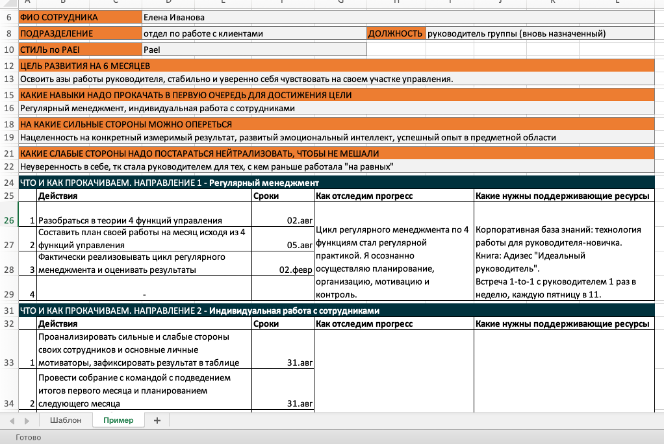Image resolution: width=664 pixels, height=444 pixels.
Task: Select cell with name Елена Иванова
Action: (x=398, y=17)
